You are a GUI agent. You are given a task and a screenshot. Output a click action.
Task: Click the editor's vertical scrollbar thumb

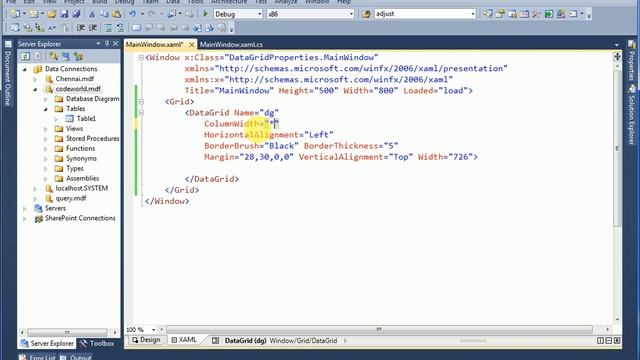pyautogui.click(x=618, y=148)
